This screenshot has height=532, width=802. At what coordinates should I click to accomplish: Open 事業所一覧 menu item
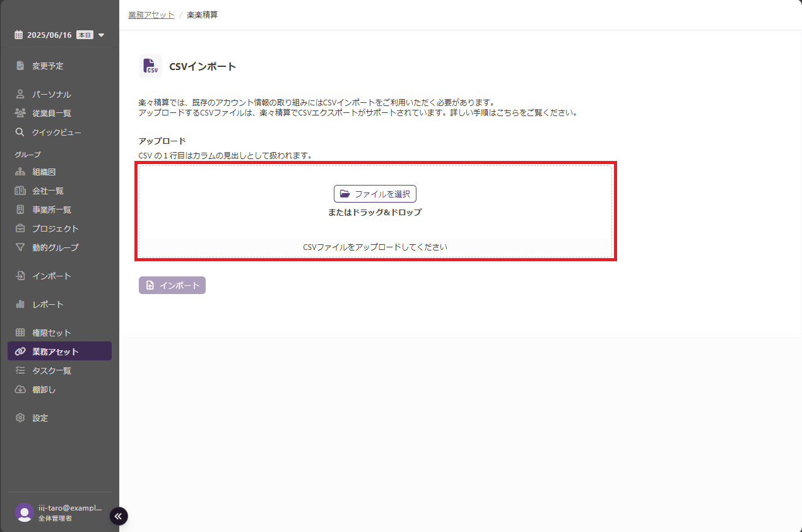(x=51, y=210)
